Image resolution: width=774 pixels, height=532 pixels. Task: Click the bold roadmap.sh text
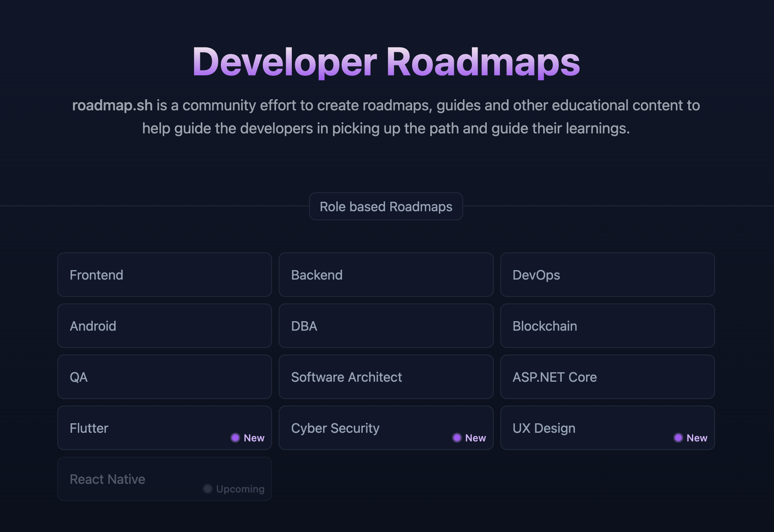(112, 105)
